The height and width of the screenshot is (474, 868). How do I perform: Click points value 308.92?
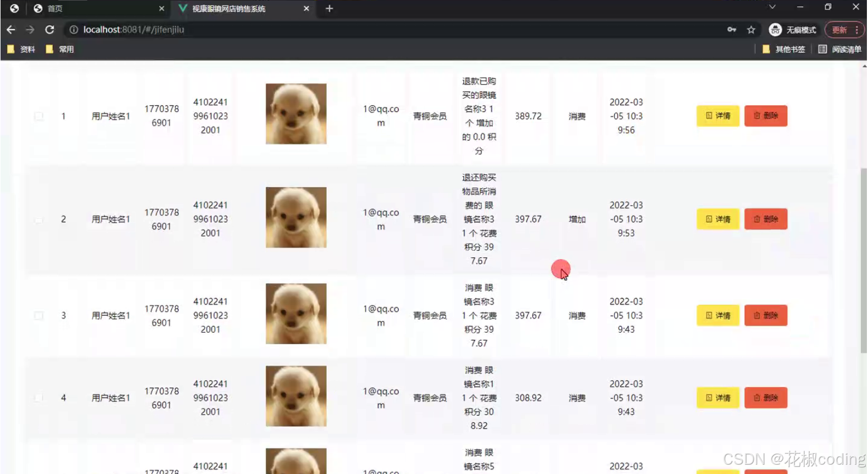528,398
